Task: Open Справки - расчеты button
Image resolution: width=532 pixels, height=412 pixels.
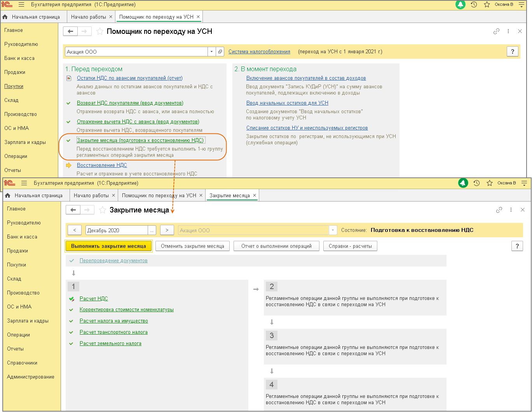Action: pyautogui.click(x=350, y=246)
